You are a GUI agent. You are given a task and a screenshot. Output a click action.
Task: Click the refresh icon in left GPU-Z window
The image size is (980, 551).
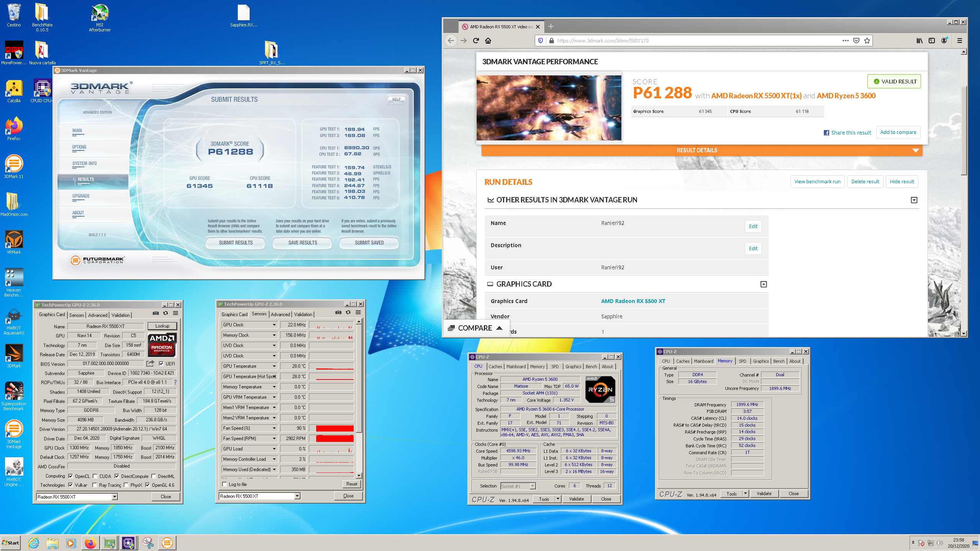pos(165,313)
